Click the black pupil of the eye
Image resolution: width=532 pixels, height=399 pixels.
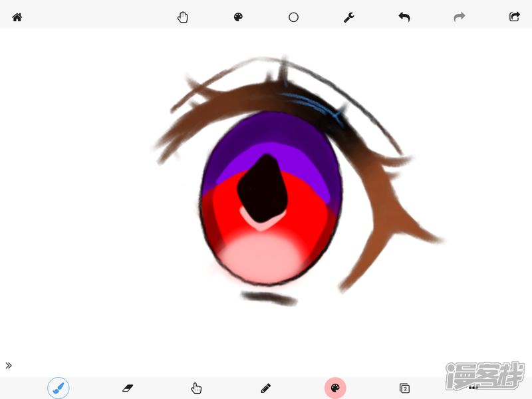[261, 190]
